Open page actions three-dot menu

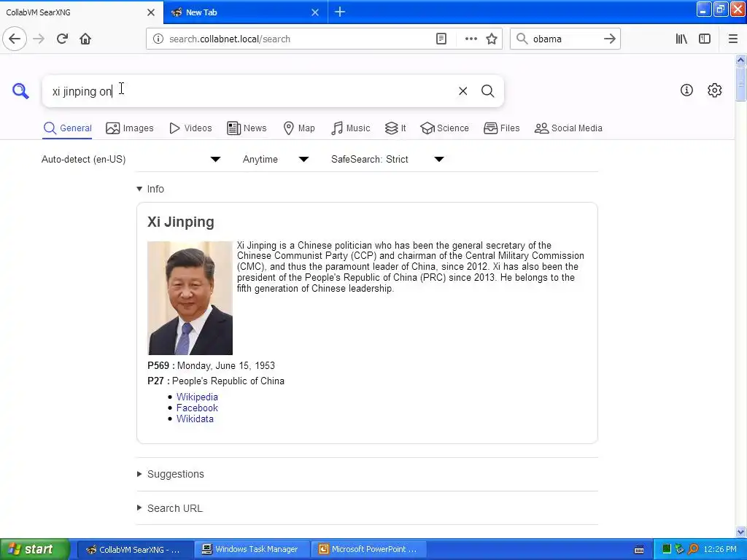471,39
